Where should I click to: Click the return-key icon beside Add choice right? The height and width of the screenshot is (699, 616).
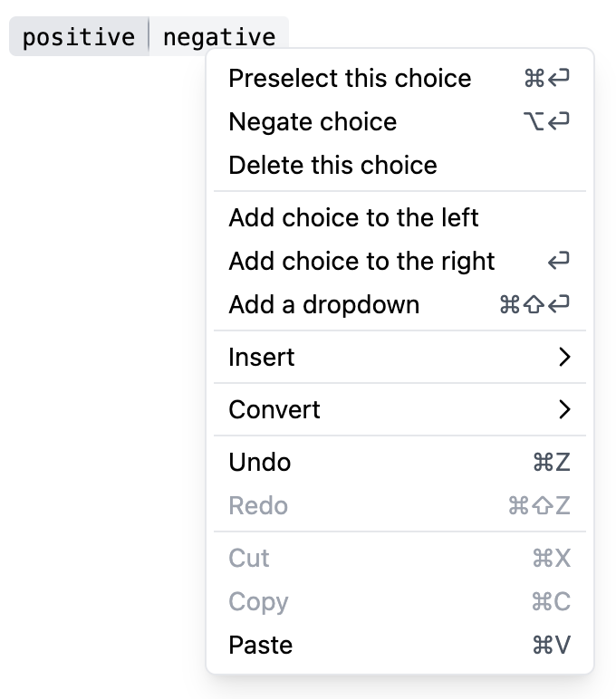(559, 262)
